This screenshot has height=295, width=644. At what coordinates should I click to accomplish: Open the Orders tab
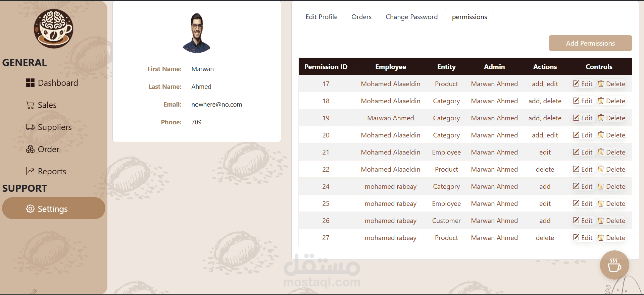[x=361, y=17]
